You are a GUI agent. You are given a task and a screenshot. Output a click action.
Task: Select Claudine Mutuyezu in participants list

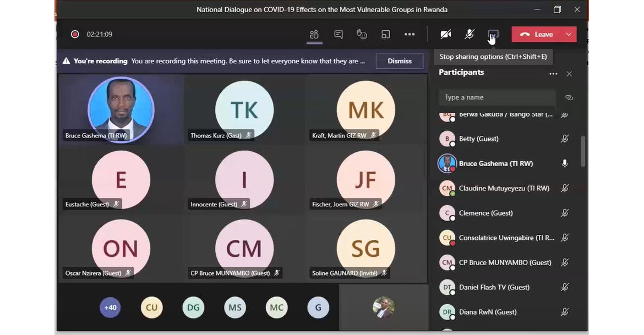504,188
